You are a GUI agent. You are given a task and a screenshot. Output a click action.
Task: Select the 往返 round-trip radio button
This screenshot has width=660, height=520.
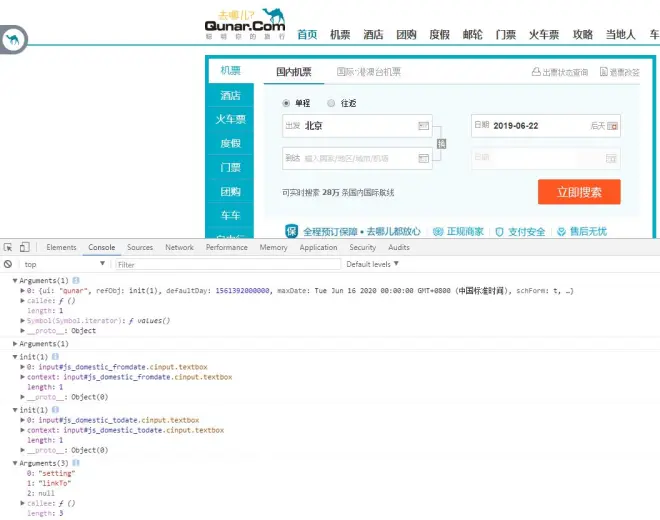pyautogui.click(x=331, y=102)
